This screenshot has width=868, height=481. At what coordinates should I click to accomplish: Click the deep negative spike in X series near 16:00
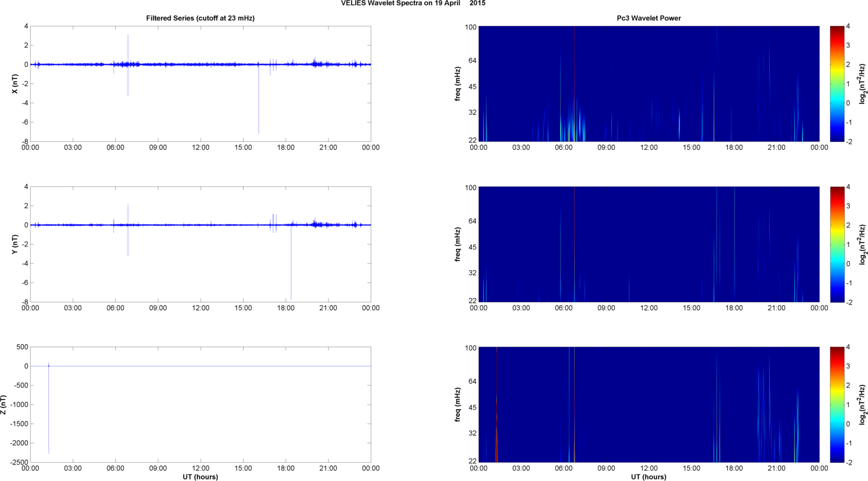(x=259, y=99)
